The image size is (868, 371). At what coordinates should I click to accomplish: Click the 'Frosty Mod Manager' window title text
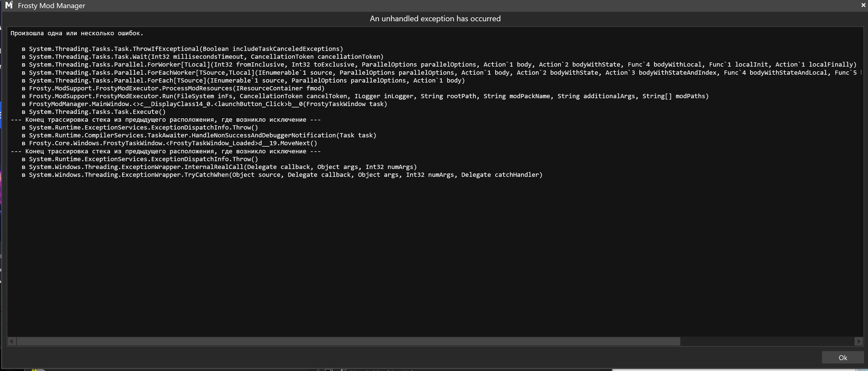52,6
